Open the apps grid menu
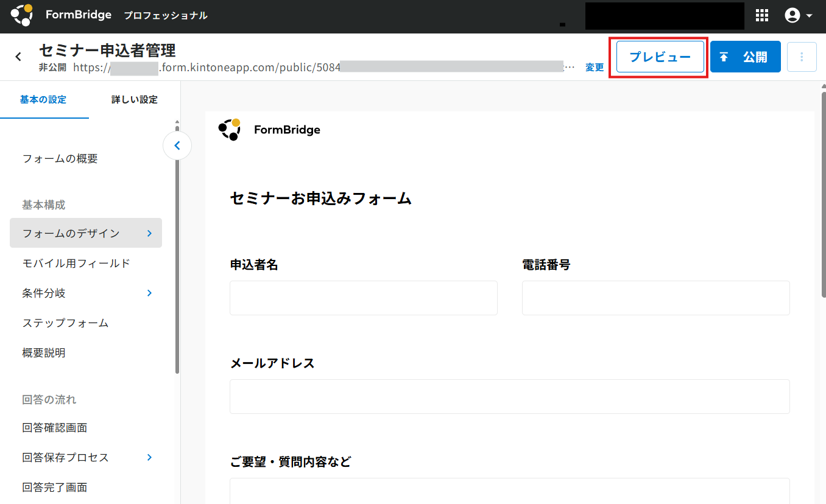 (762, 16)
